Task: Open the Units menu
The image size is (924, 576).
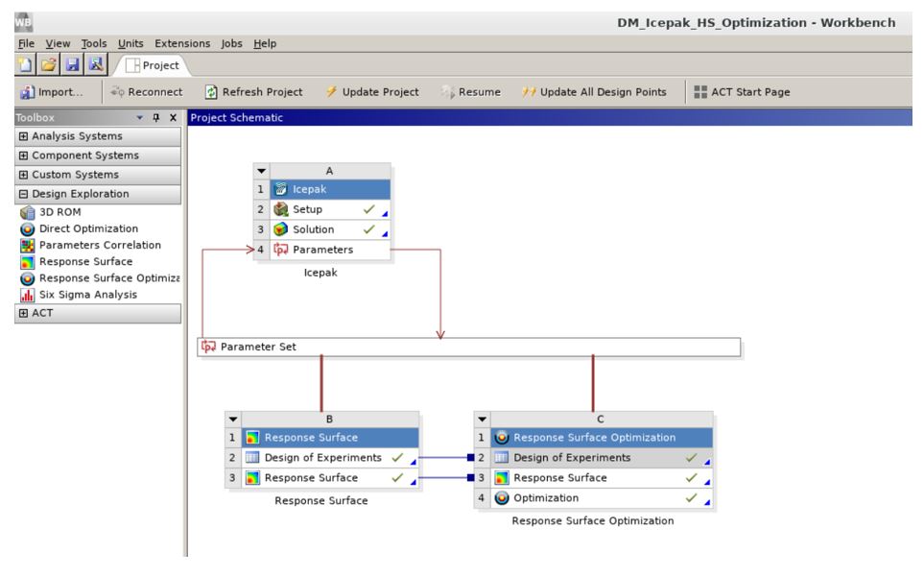Action: [130, 43]
